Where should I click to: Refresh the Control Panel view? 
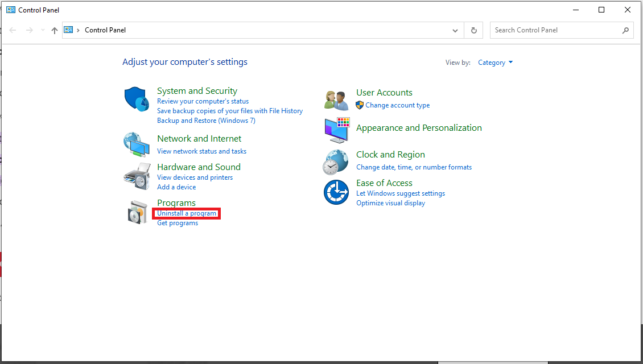tap(473, 30)
